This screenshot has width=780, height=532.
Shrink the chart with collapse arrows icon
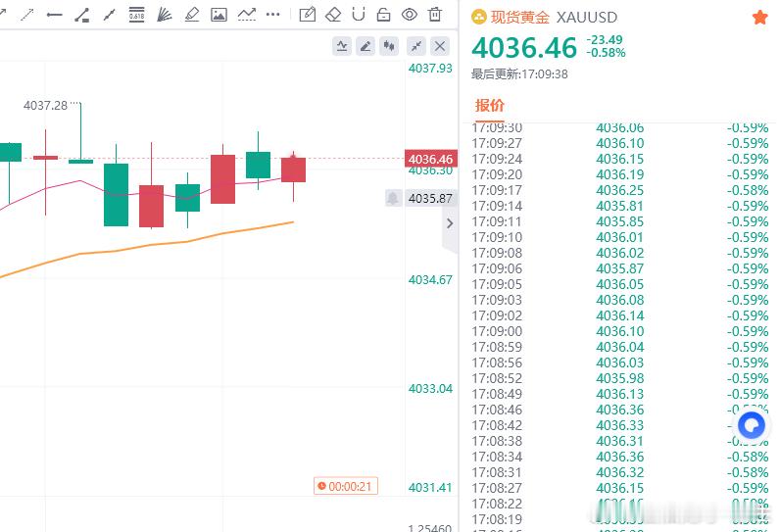416,47
